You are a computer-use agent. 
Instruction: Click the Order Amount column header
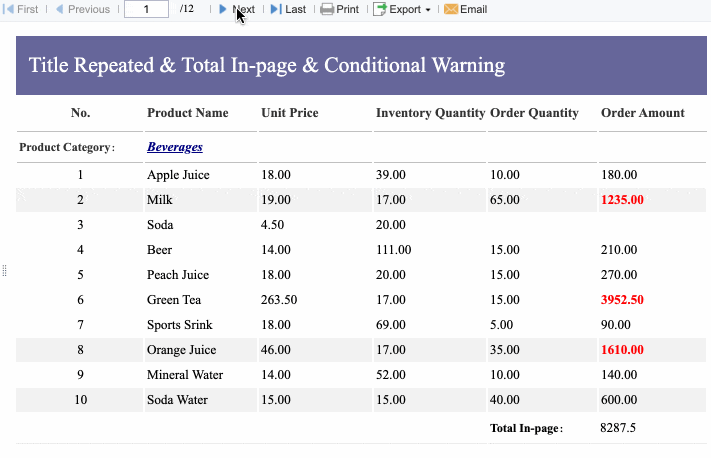pos(643,113)
